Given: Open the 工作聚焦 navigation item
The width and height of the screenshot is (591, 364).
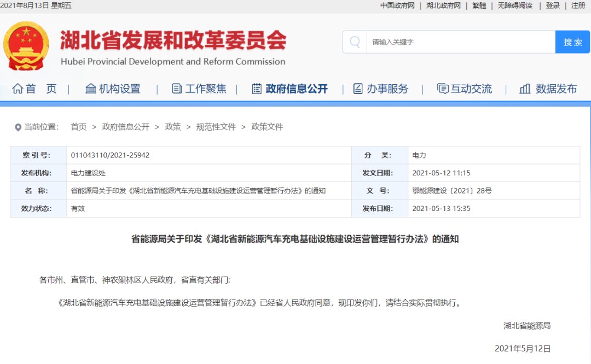Looking at the screenshot, I should click(x=199, y=89).
